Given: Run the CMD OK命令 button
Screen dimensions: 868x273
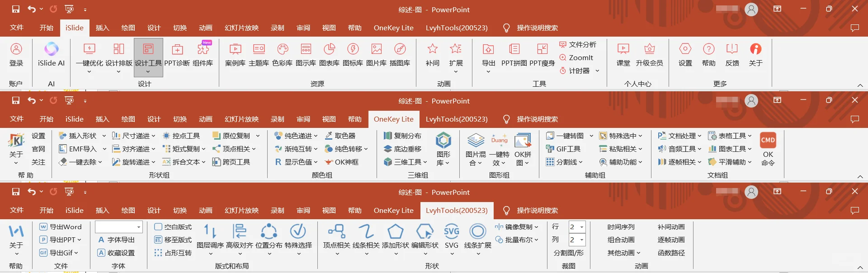Looking at the screenshot, I should 768,149.
